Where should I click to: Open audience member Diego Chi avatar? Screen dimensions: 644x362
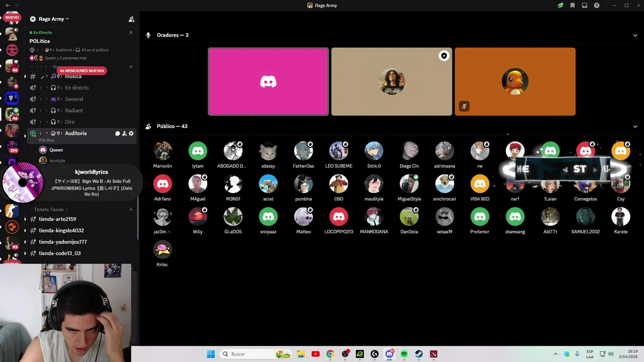click(409, 151)
